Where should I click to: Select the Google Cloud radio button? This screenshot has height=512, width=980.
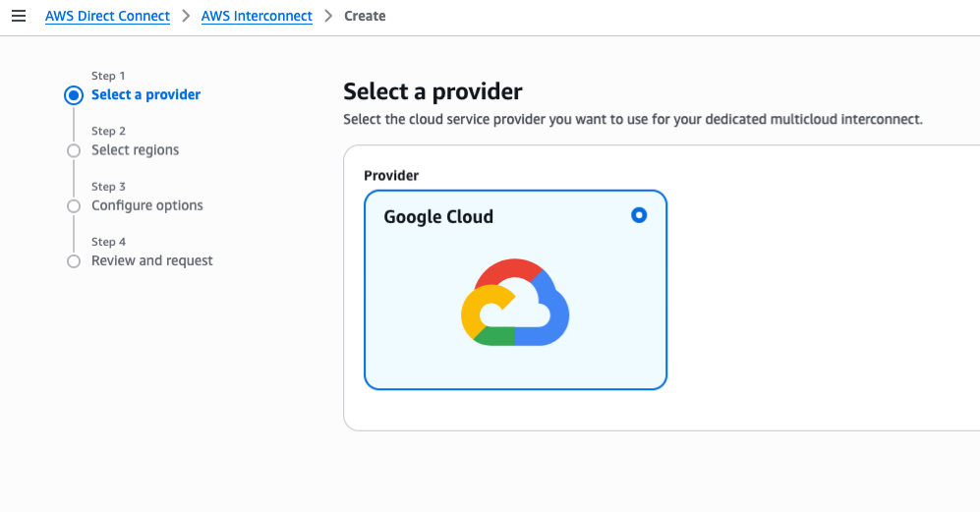pos(639,215)
